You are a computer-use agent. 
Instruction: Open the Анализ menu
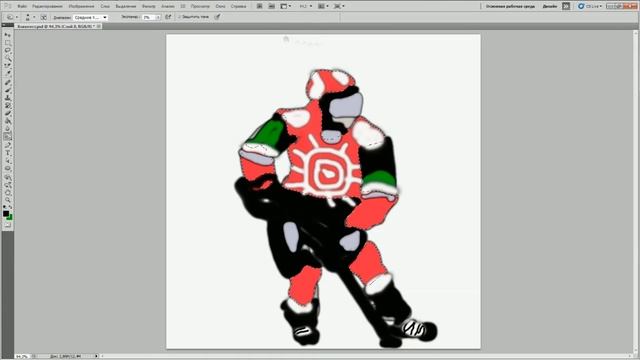tap(167, 6)
